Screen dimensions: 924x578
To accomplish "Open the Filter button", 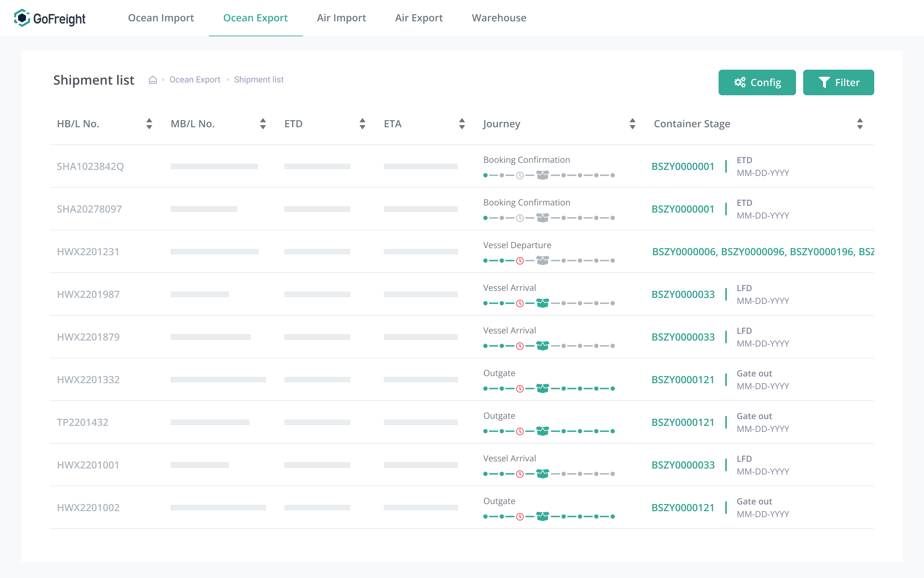I will click(x=838, y=82).
